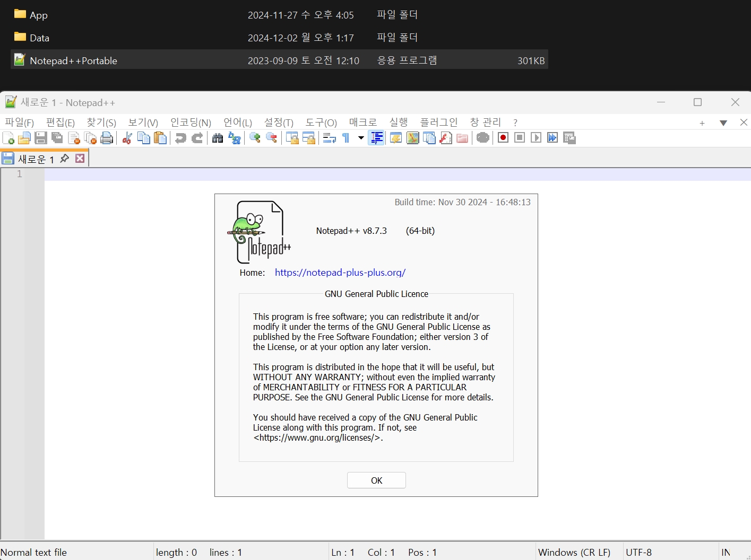Image resolution: width=751 pixels, height=560 pixels.
Task: Open the 실행 menu
Action: [399, 122]
